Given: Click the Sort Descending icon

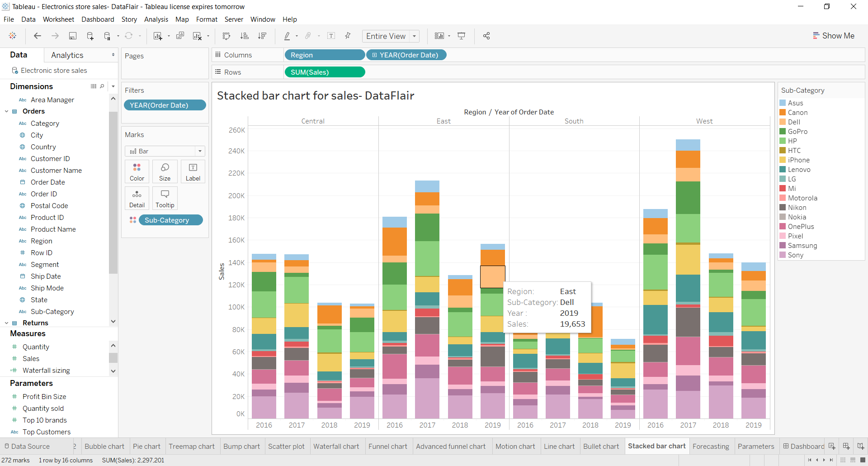Looking at the screenshot, I should (x=262, y=36).
